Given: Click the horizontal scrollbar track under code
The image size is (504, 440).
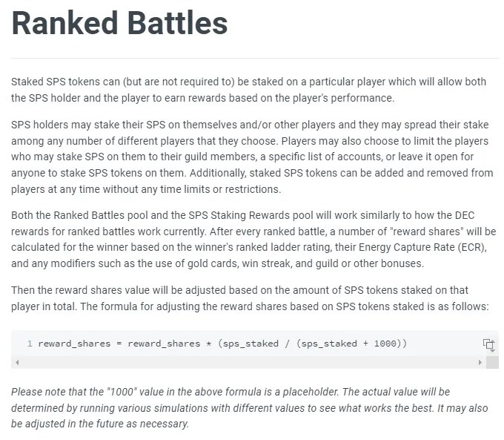Looking at the screenshot, I should (x=248, y=362).
